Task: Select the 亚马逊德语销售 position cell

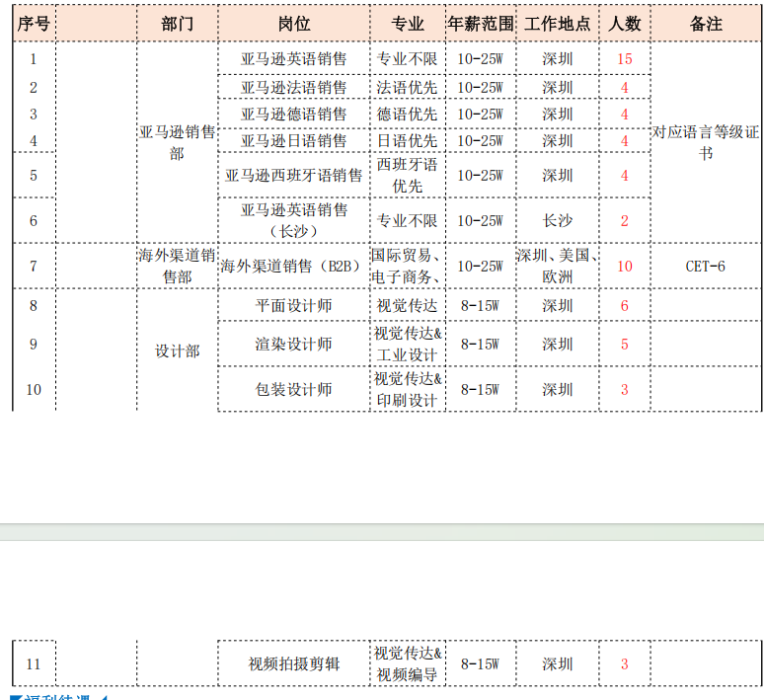Action: pos(294,115)
